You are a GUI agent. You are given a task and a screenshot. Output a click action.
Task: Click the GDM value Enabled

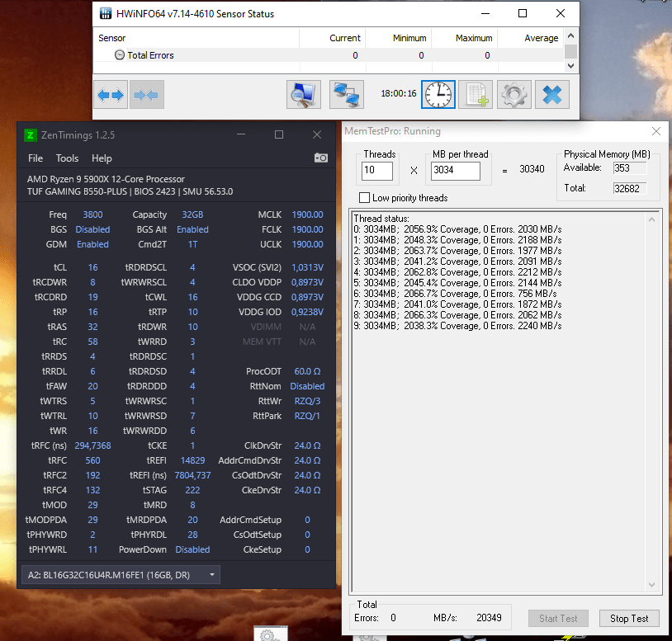[92, 244]
